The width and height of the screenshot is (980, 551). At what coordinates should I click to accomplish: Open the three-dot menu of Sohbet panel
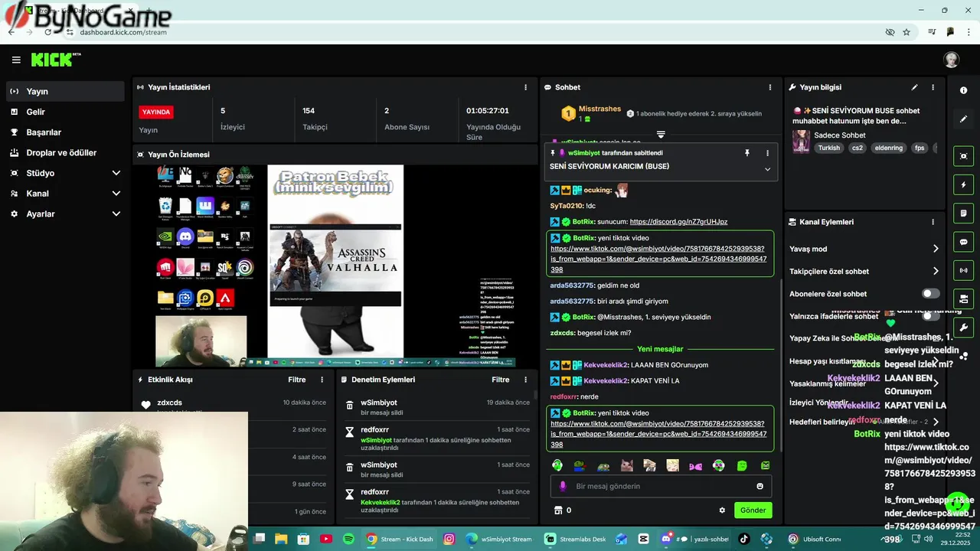coord(770,87)
